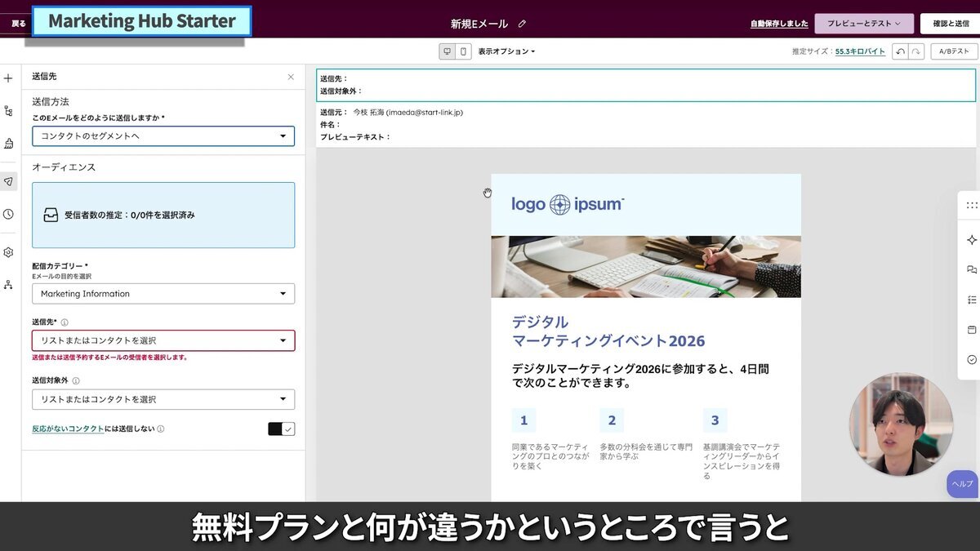Screen dimensions: 980x551
Task: Open the プレビューとテスト menu
Action: coord(862,23)
